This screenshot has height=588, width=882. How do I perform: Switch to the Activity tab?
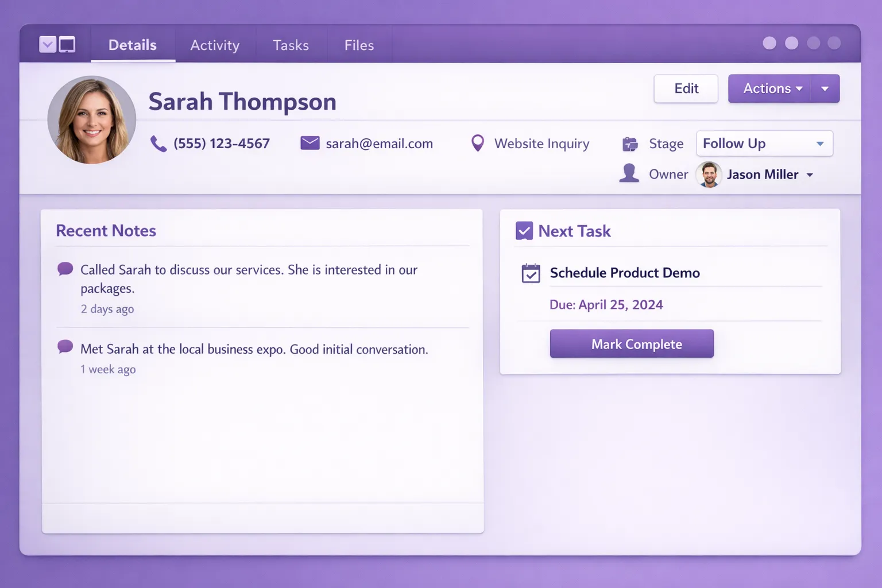(x=215, y=45)
